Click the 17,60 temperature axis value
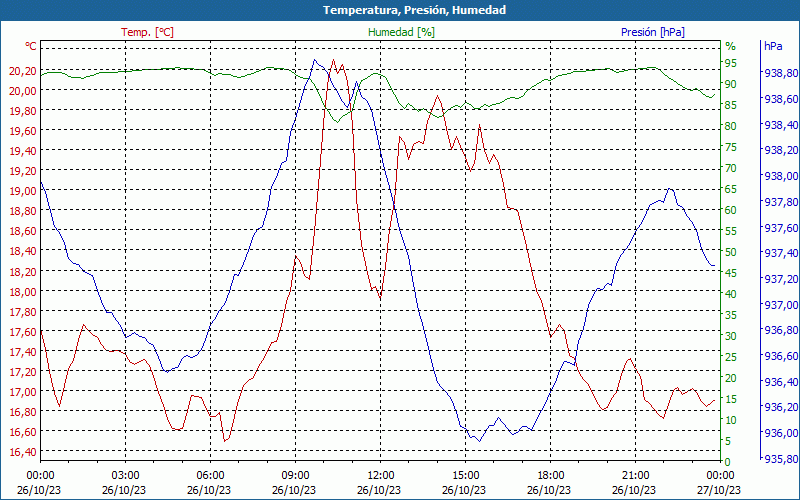Viewport: 800px width, 500px height. [x=23, y=332]
